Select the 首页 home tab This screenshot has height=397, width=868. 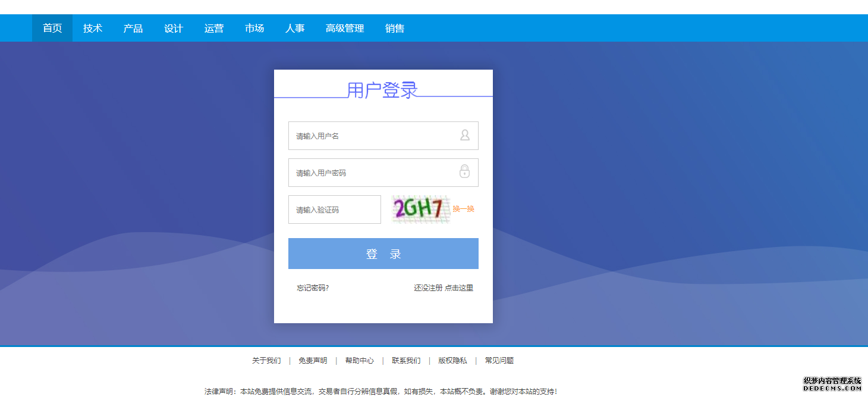pos(52,28)
